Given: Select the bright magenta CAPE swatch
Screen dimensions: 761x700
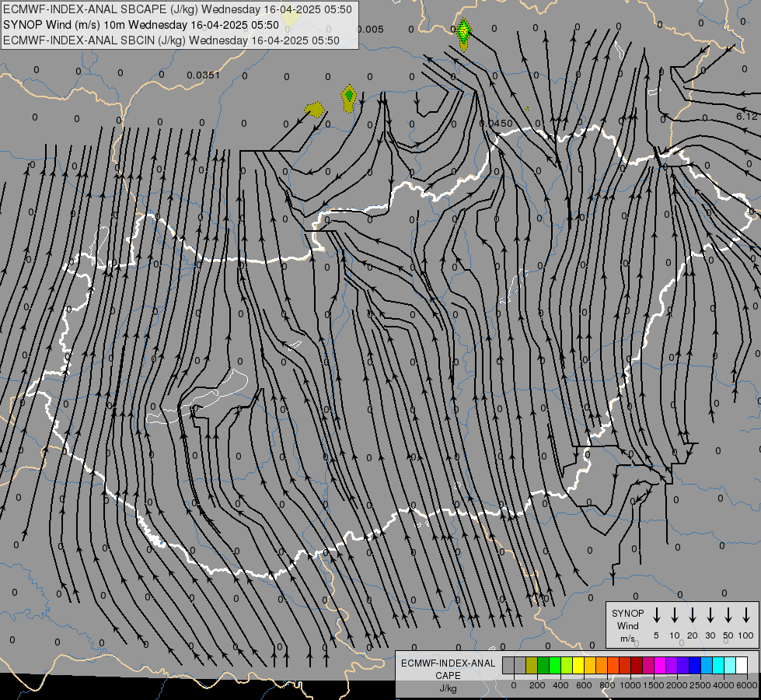Looking at the screenshot, I should pyautogui.click(x=660, y=665).
